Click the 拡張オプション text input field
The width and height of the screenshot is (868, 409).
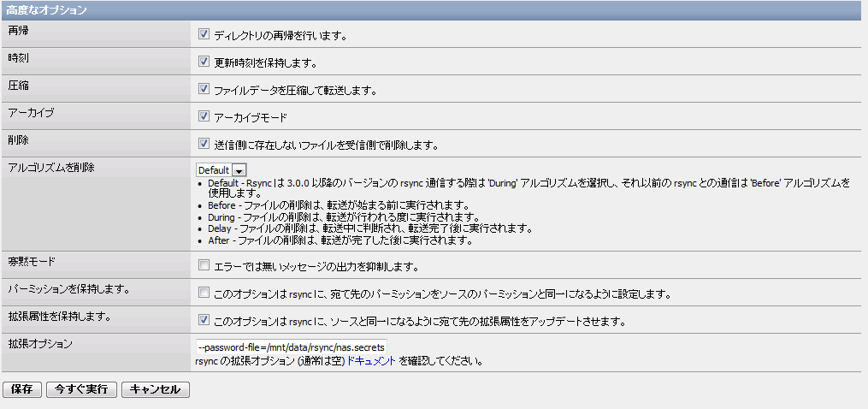click(x=292, y=347)
